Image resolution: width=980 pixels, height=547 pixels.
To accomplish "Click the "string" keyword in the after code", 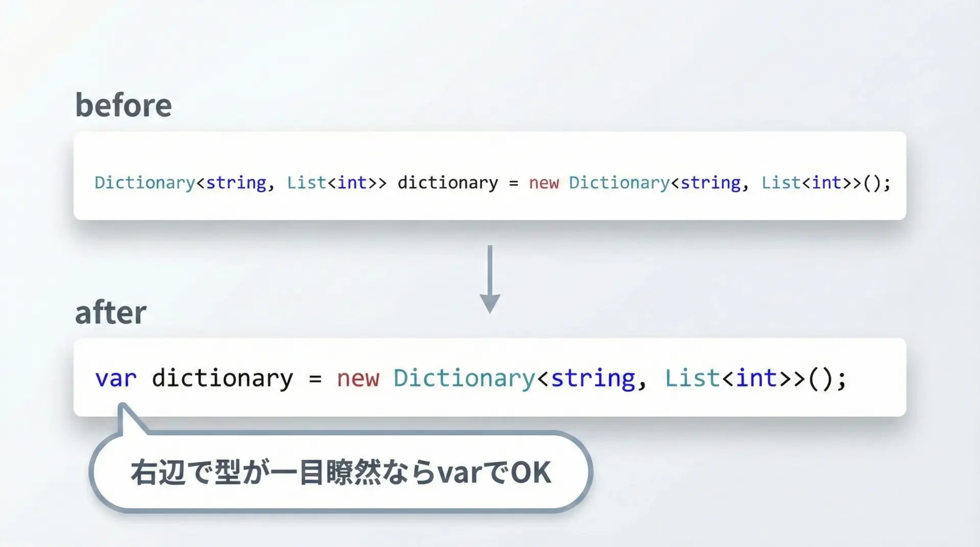I will point(593,379).
